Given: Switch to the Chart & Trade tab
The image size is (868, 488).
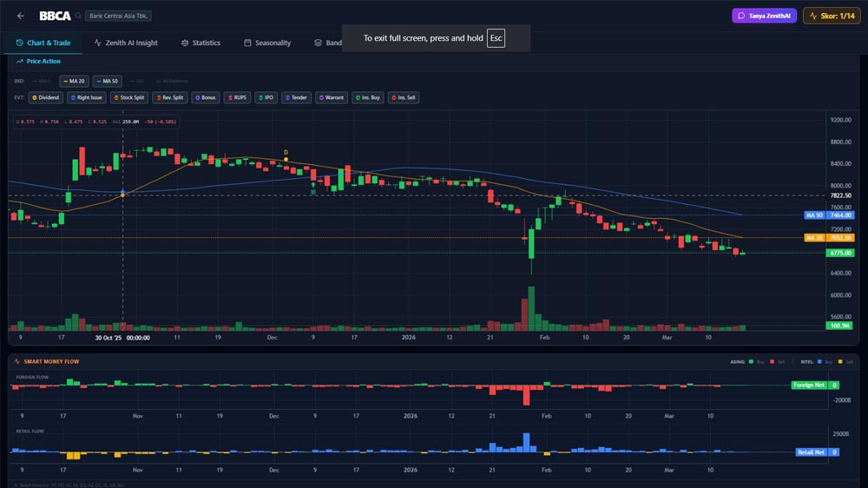Looking at the screenshot, I should pos(43,43).
